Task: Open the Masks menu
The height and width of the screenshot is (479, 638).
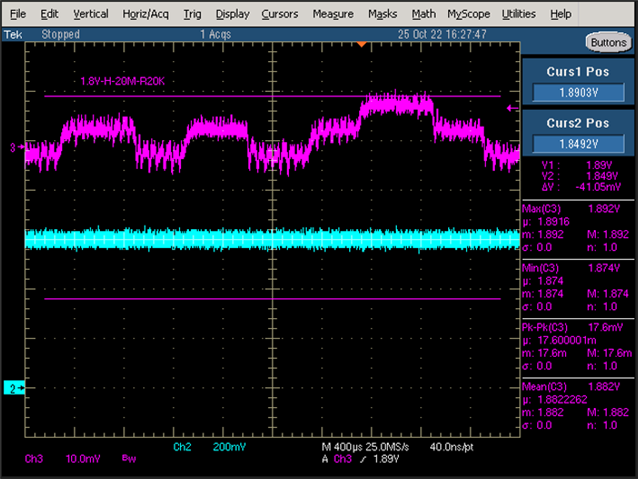Action: tap(382, 14)
